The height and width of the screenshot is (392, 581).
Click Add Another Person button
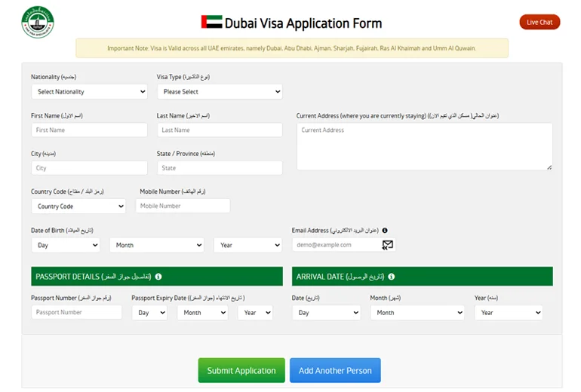tap(335, 370)
